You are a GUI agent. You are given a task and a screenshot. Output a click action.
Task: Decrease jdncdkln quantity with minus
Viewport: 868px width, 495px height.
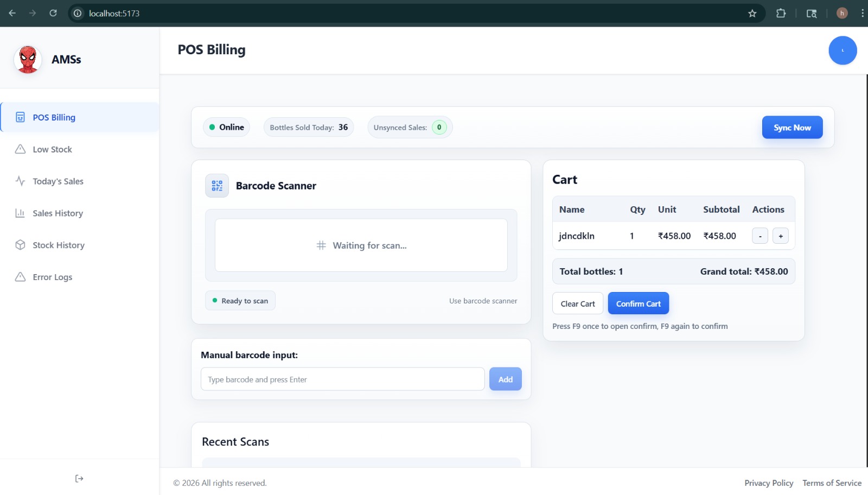point(759,236)
